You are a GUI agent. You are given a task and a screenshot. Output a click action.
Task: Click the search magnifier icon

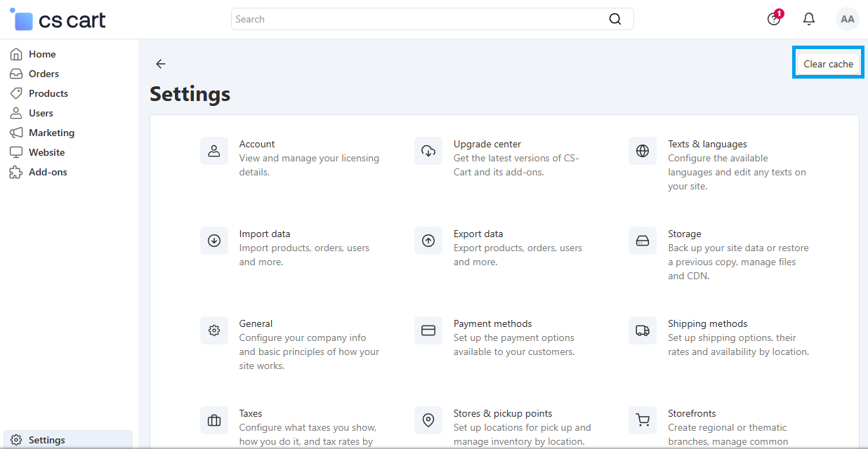click(615, 19)
